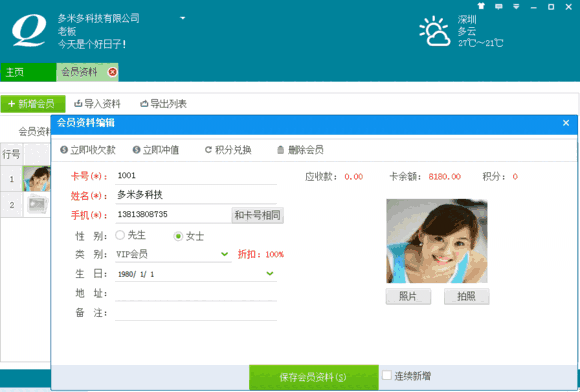
Task: Click the 卡号 field containing 1001
Action: click(x=196, y=176)
